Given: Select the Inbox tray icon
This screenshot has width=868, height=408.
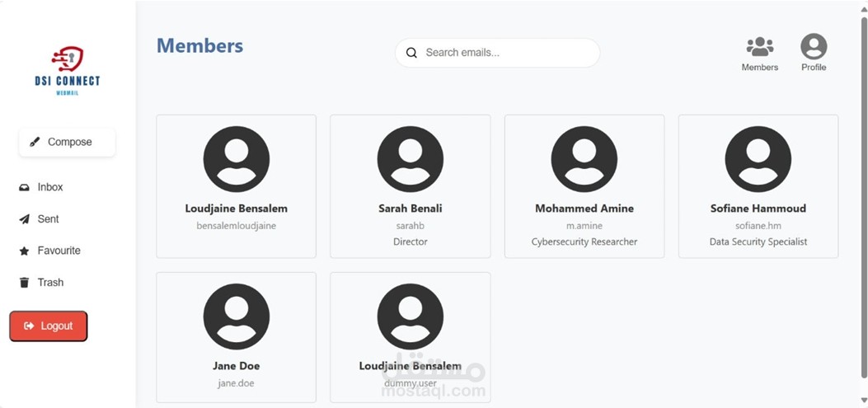Looking at the screenshot, I should [25, 188].
